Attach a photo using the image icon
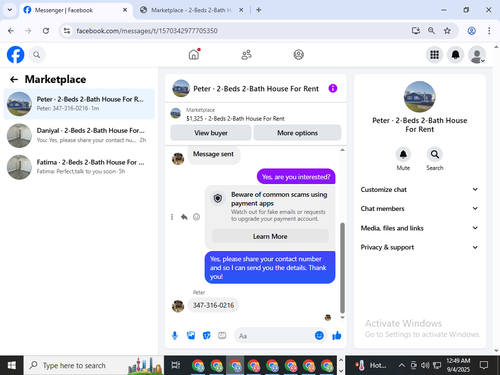500x375 pixels. (x=191, y=336)
